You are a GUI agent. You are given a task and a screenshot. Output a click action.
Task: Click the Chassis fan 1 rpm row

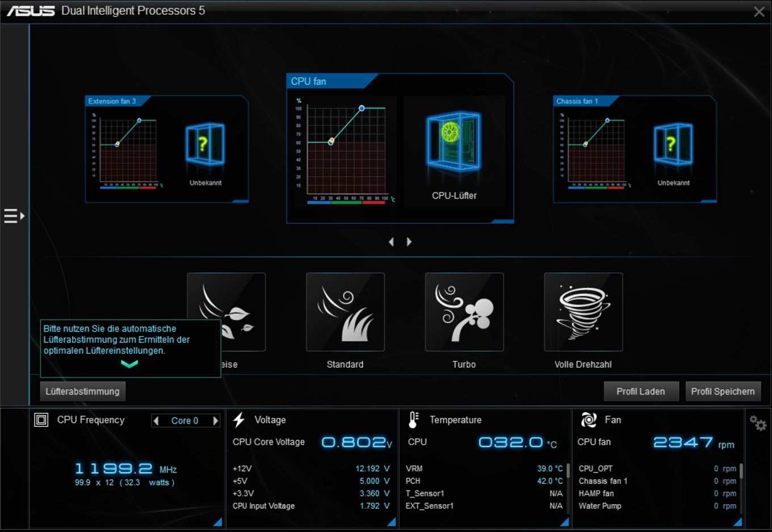(x=657, y=481)
